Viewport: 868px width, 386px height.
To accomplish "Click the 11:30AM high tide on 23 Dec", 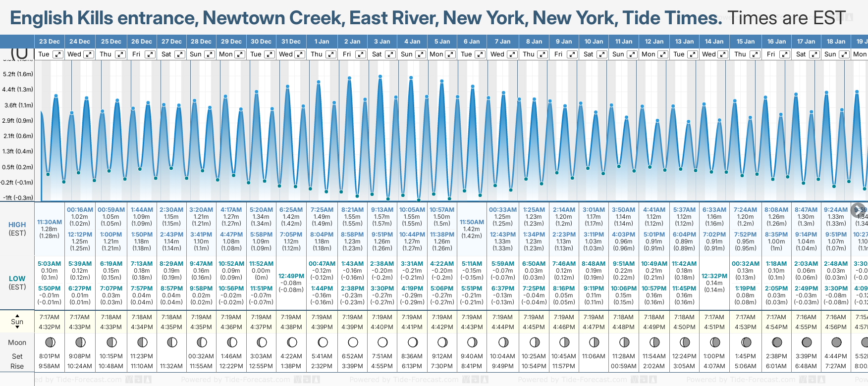I will (x=50, y=222).
